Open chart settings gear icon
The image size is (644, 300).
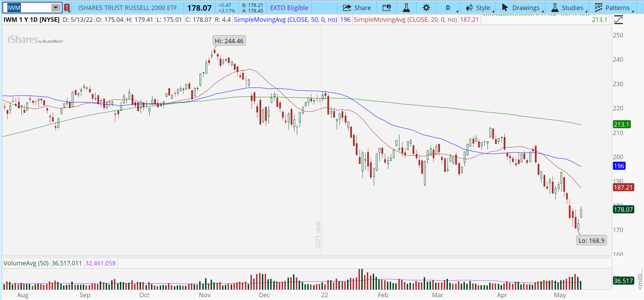pyautogui.click(x=426, y=8)
